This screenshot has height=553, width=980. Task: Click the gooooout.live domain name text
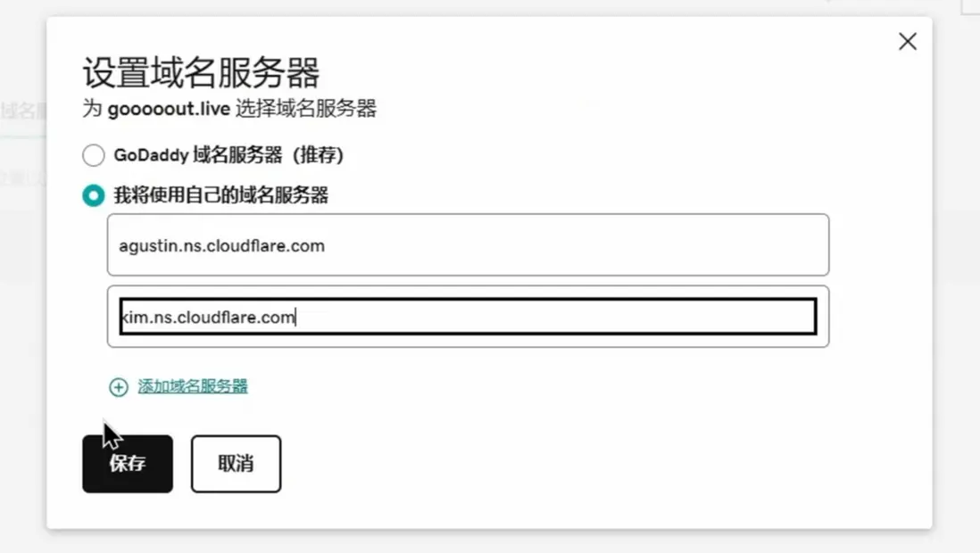pos(169,109)
